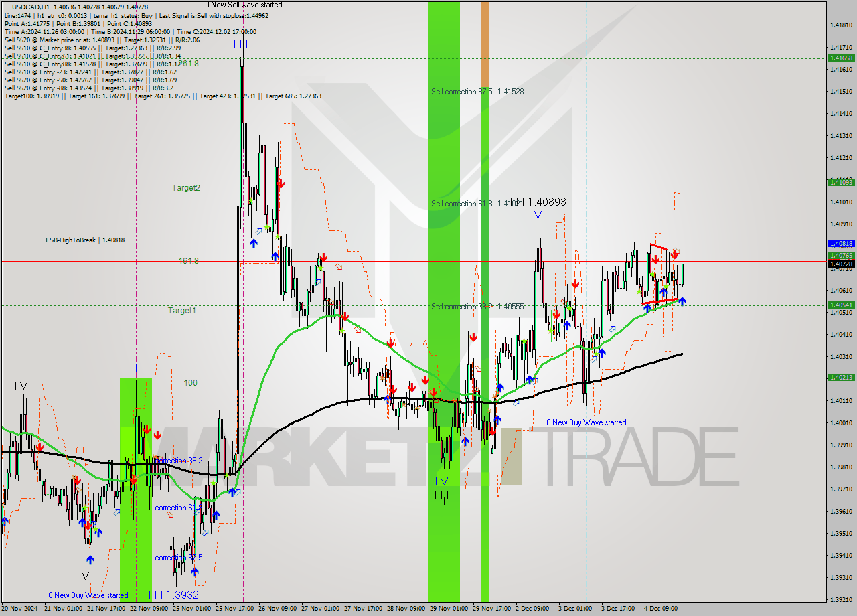857x616 pixels.
Task: Click the blue 1.40818 price tag on axis
Action: [841, 244]
